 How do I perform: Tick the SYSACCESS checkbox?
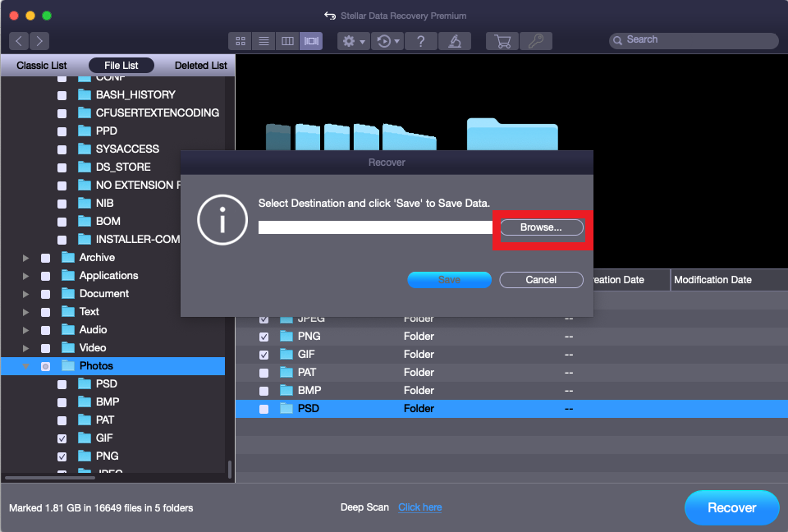pos(62,150)
